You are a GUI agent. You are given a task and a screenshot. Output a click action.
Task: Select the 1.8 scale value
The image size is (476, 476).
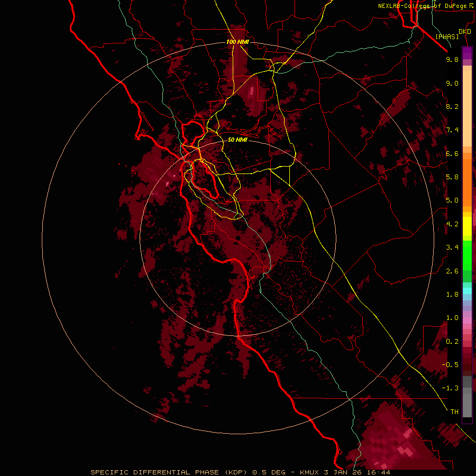(x=452, y=295)
